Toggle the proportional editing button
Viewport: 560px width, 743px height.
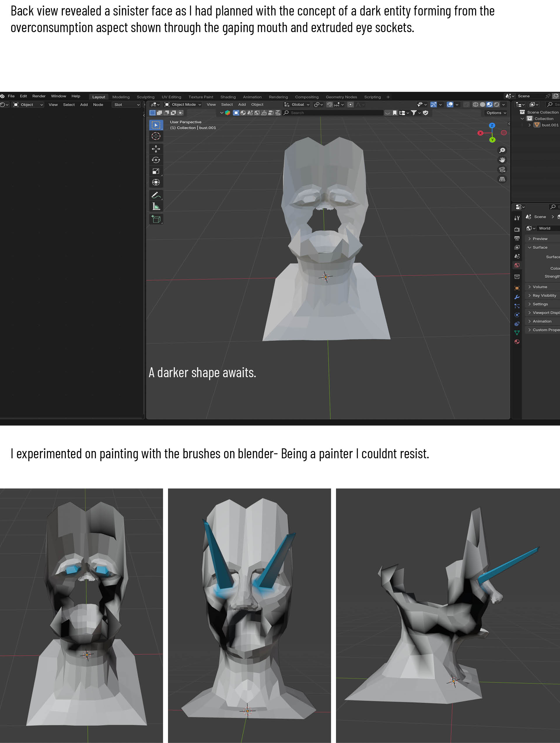click(x=350, y=105)
